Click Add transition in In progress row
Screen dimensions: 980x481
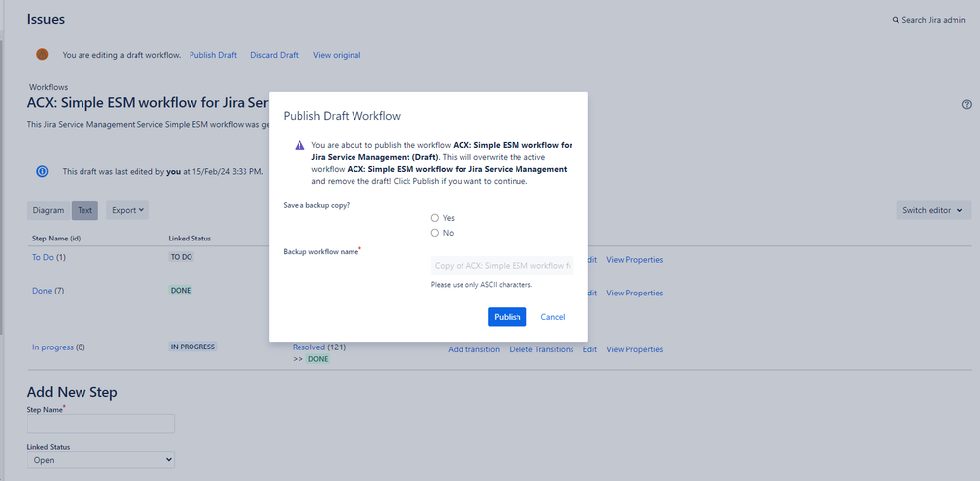(x=473, y=349)
